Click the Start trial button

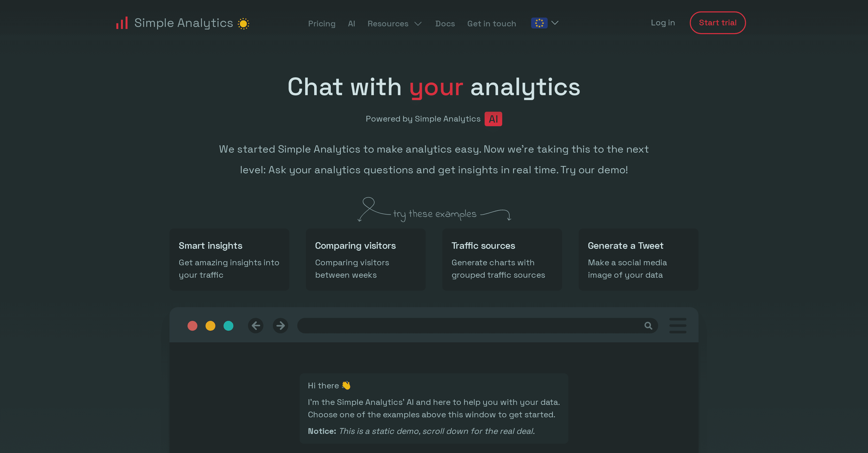717,22
